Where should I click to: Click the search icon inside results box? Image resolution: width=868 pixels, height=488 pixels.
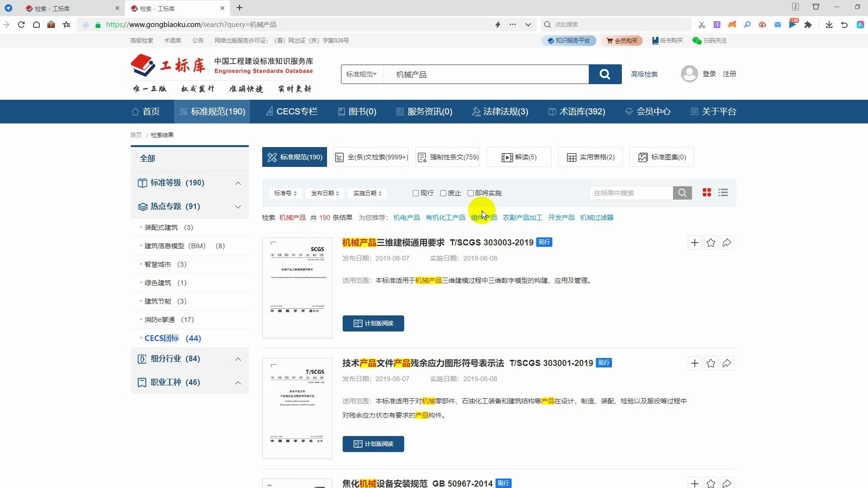click(x=682, y=192)
